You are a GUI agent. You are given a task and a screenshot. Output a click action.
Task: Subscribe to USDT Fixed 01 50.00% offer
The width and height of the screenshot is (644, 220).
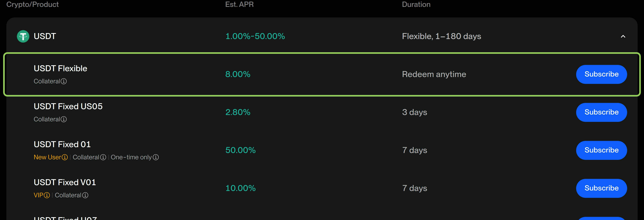tap(602, 150)
